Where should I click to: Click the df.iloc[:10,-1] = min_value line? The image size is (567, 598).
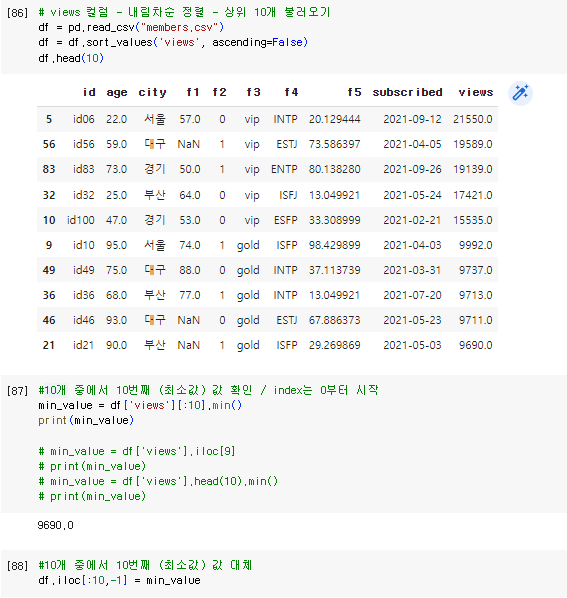tap(119, 580)
